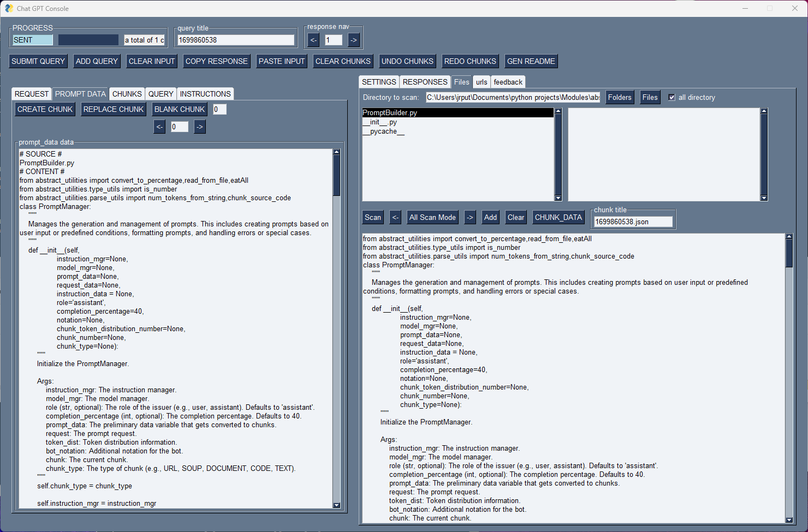Switch to the SETTINGS tab
The image size is (808, 532).
pyautogui.click(x=379, y=82)
